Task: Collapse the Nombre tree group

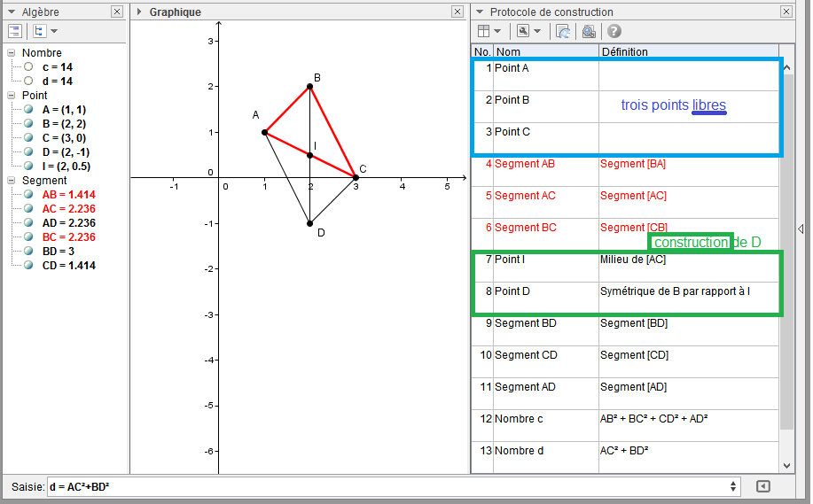Action: click(x=12, y=53)
